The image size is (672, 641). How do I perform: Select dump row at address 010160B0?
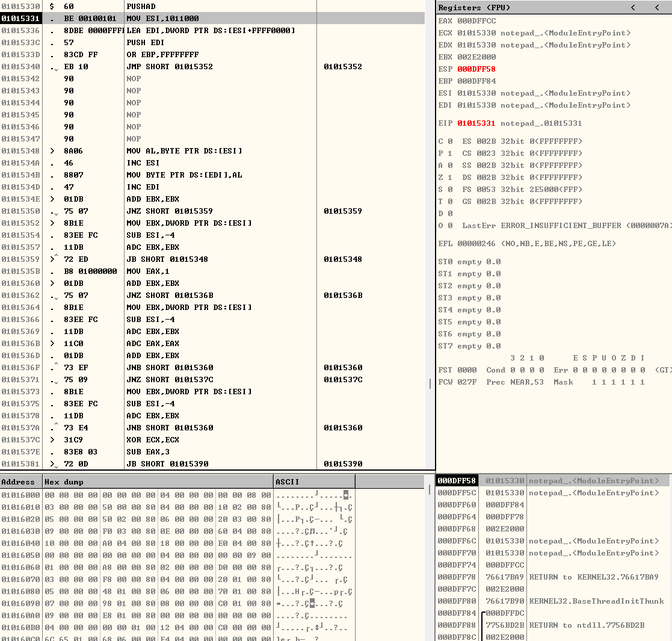point(178,627)
